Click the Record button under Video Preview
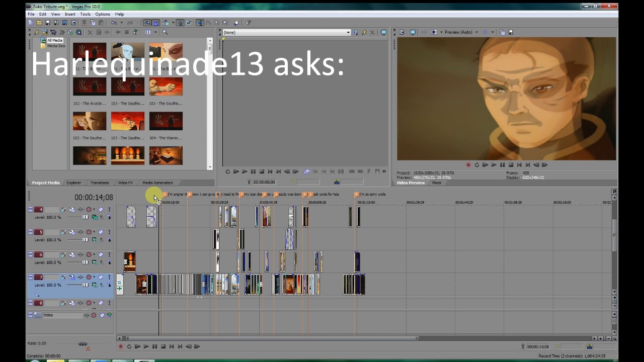Viewport: 644px width, 362px height. [468, 164]
